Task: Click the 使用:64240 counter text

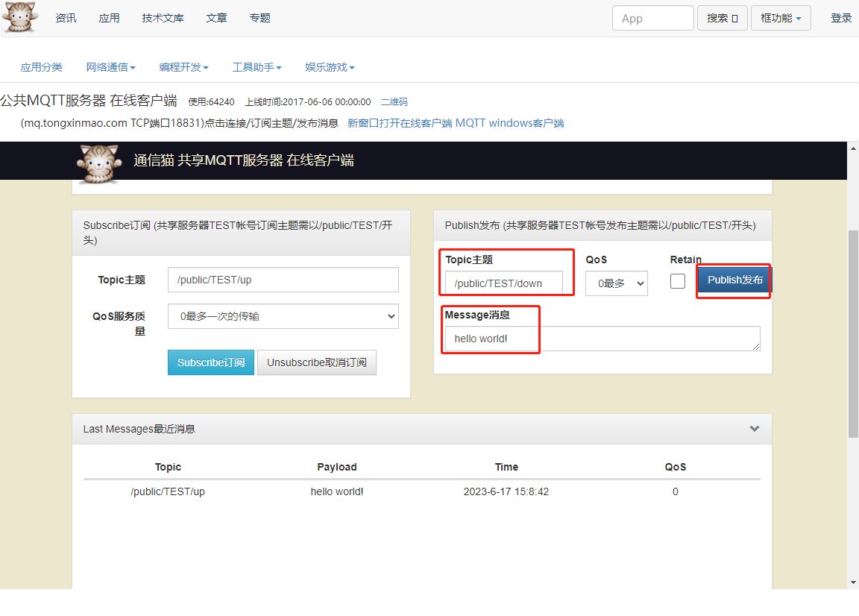Action: (212, 102)
